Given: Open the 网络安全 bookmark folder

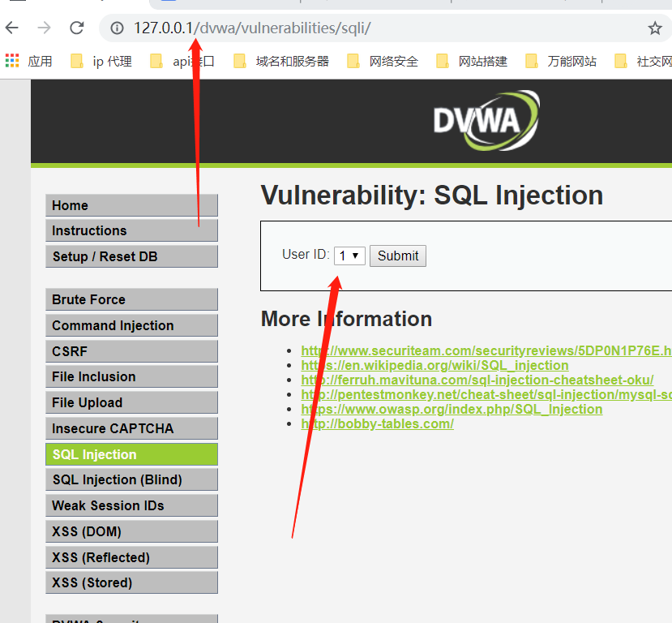Looking at the screenshot, I should click(x=383, y=62).
